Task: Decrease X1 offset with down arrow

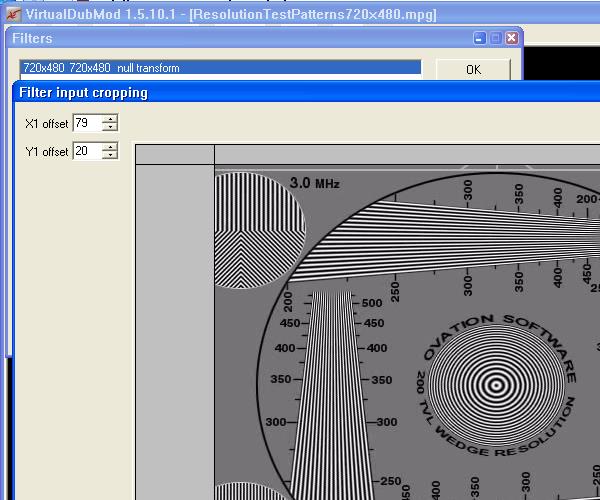Action: [x=110, y=127]
